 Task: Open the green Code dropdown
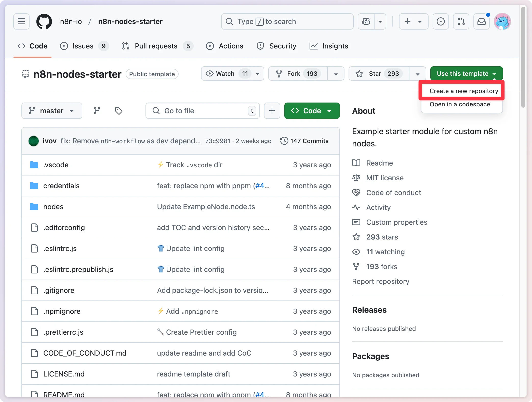(312, 111)
